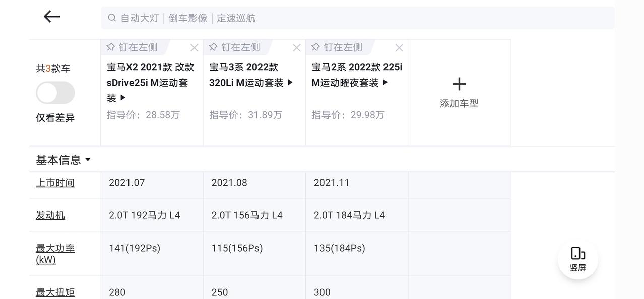This screenshot has height=299, width=644.
Task: Open 最大功率(kW) parameter explanation link
Action: [55, 254]
